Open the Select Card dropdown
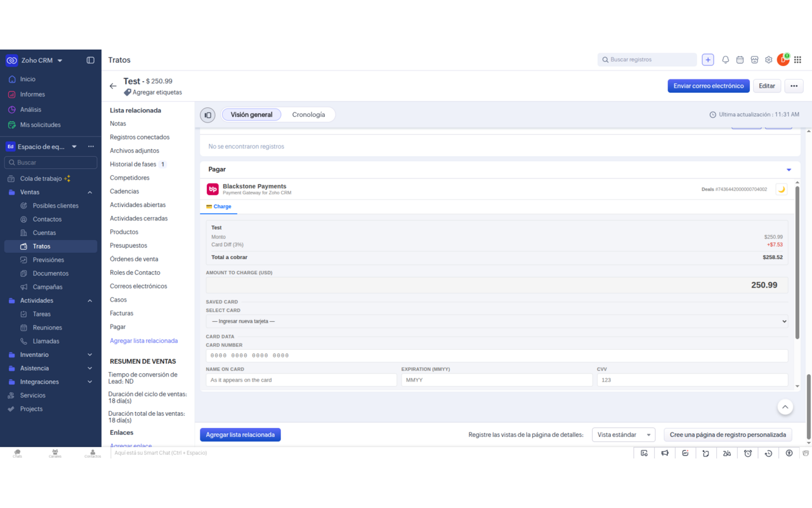The image size is (812, 508). [497, 321]
